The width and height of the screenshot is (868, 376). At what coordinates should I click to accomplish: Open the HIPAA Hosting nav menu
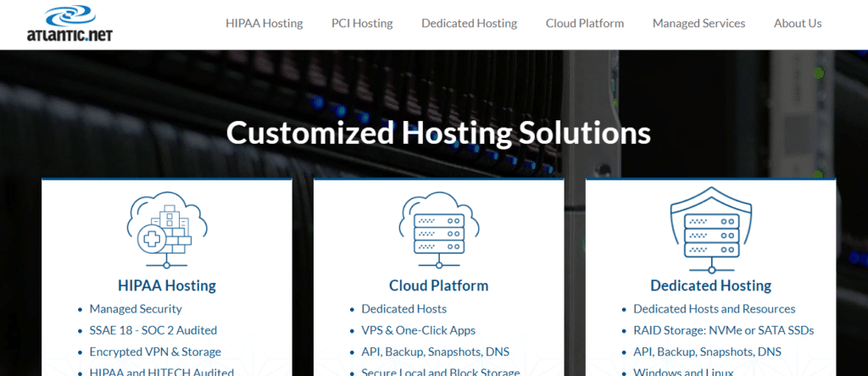point(264,24)
